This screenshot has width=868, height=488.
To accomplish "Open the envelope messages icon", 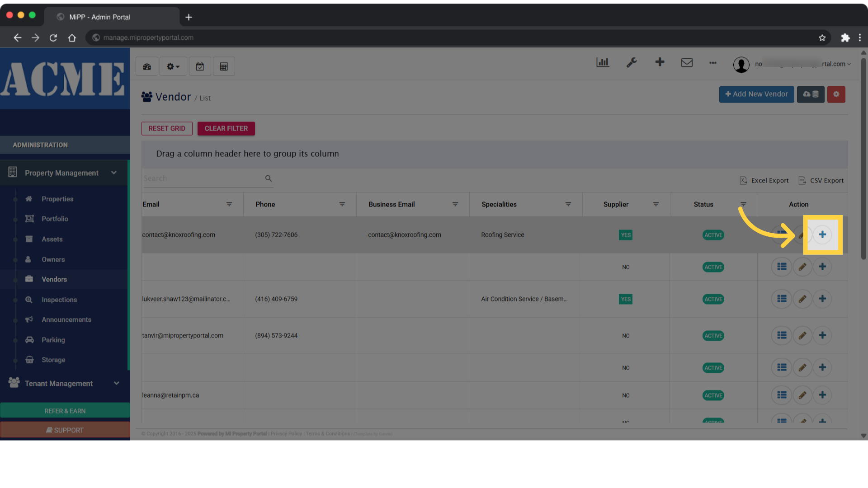I will tap(687, 62).
